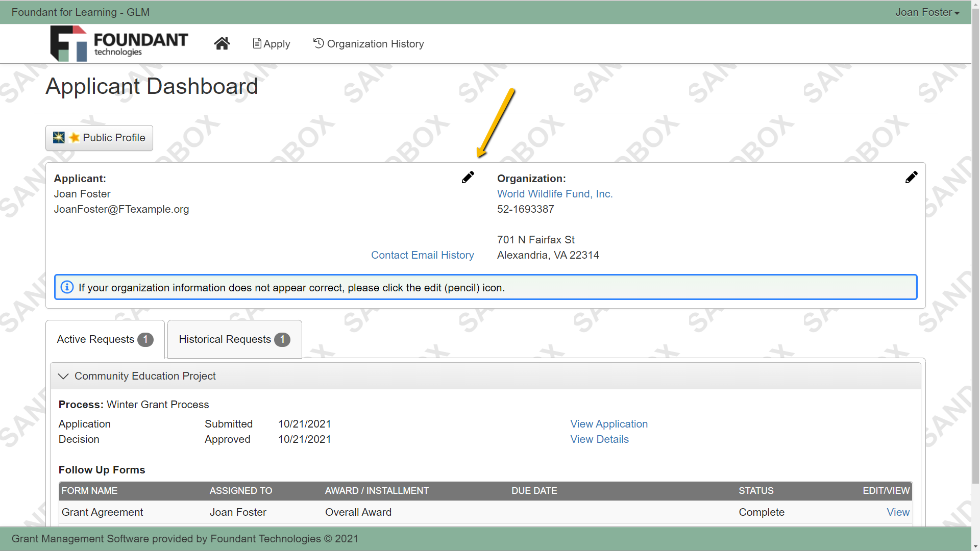980x551 pixels.
Task: Click the Overall Award cell
Action: (x=358, y=512)
